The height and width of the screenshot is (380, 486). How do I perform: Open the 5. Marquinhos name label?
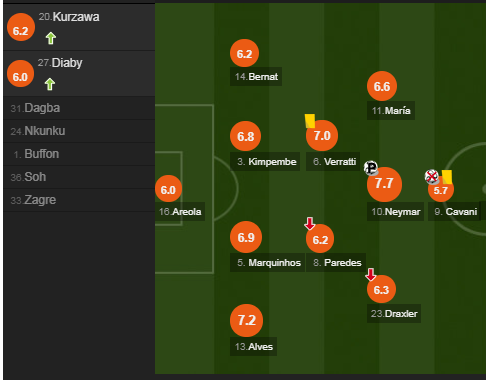point(267,263)
